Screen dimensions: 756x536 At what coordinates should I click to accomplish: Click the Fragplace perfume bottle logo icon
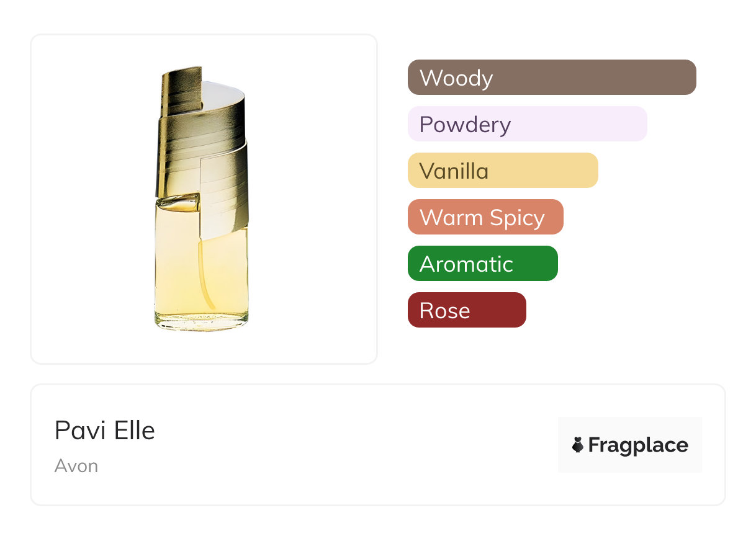click(578, 445)
